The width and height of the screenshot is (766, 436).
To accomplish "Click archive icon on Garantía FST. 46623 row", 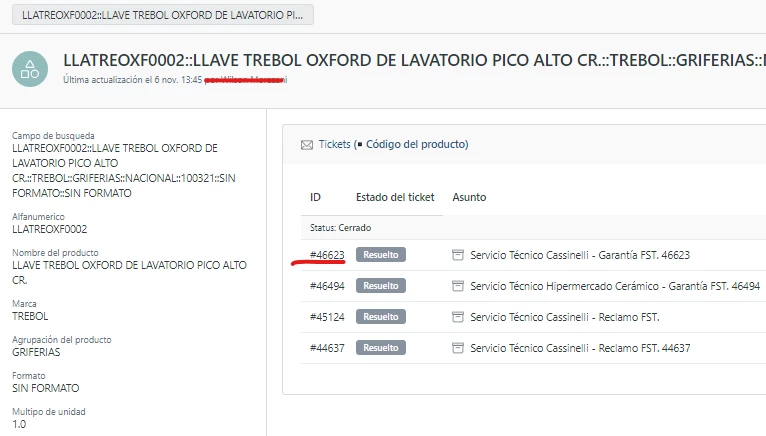I will [x=458, y=255].
